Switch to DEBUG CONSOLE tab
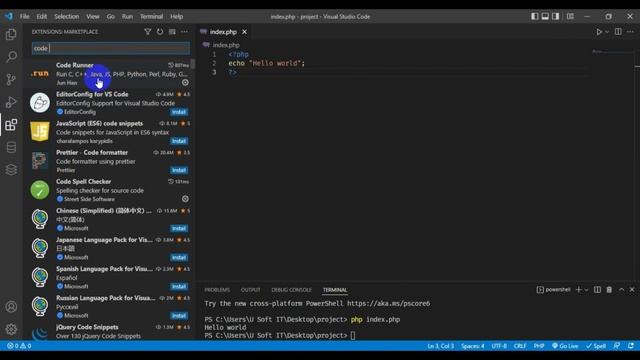 [291, 290]
